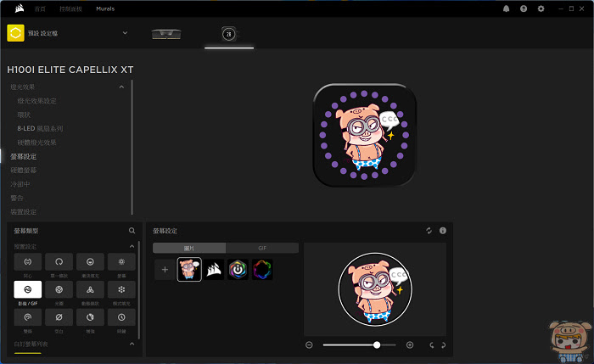
Task: Choose the 空白 blank screen type
Action: [x=59, y=317]
